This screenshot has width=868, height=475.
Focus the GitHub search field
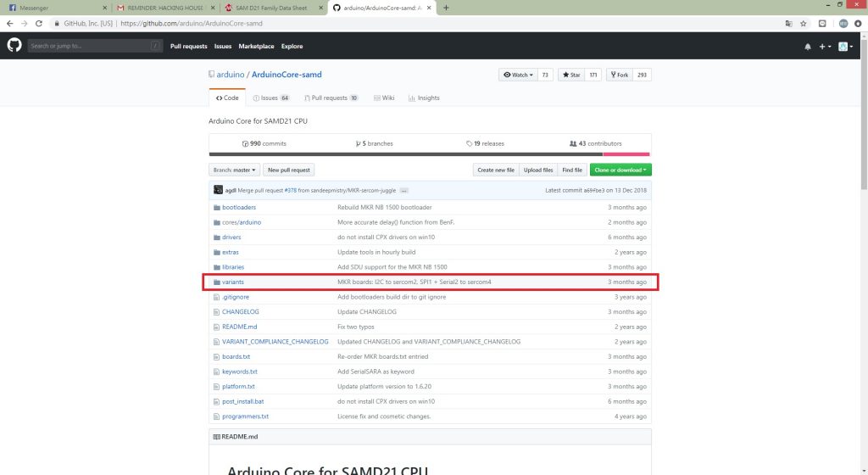(x=95, y=46)
